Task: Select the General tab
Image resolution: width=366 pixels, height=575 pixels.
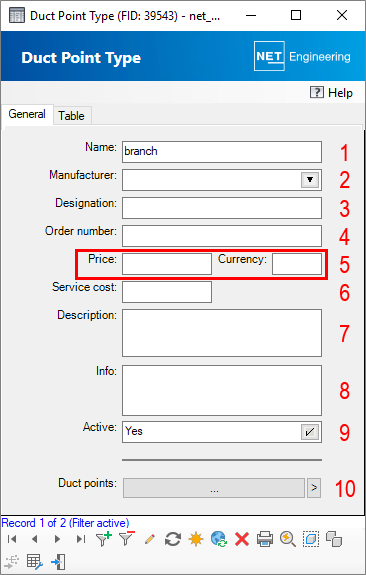Action: coord(27,114)
